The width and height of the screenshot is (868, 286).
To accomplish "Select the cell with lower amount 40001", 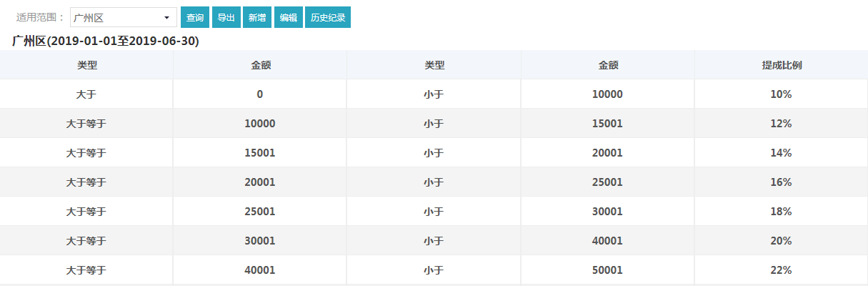I will pyautogui.click(x=260, y=270).
